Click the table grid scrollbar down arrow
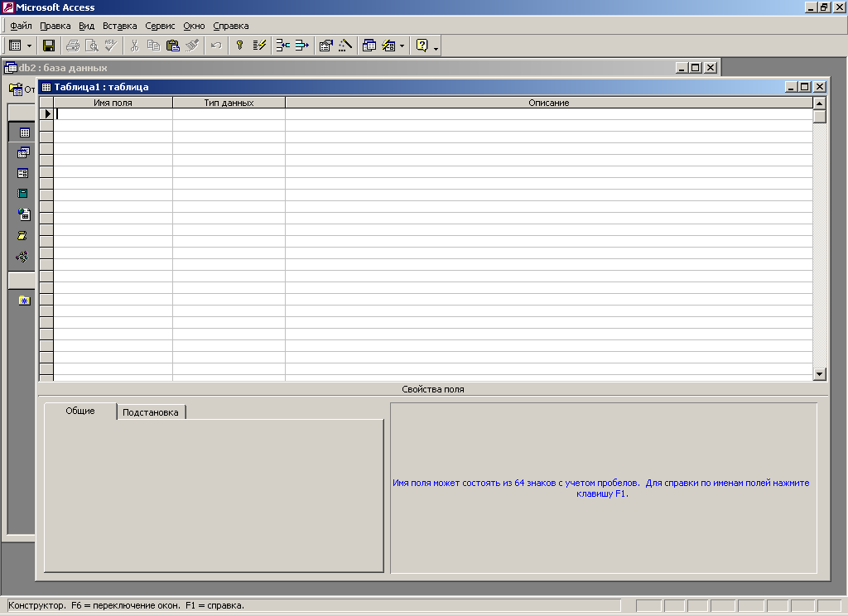 pos(819,373)
